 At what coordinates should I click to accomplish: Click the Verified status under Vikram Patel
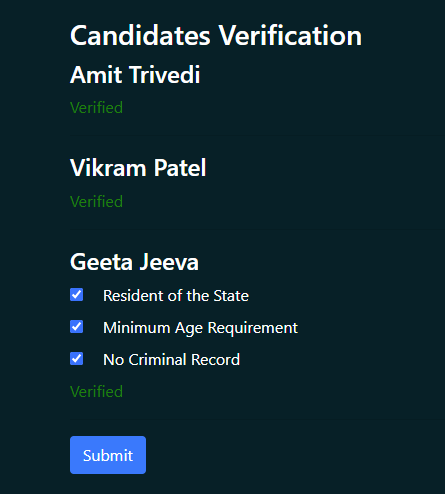[x=96, y=202]
